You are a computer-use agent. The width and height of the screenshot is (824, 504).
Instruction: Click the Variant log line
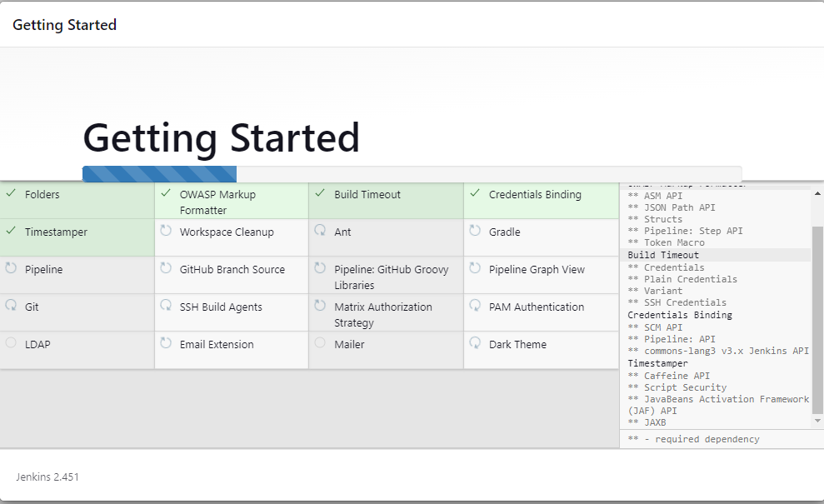coord(655,291)
